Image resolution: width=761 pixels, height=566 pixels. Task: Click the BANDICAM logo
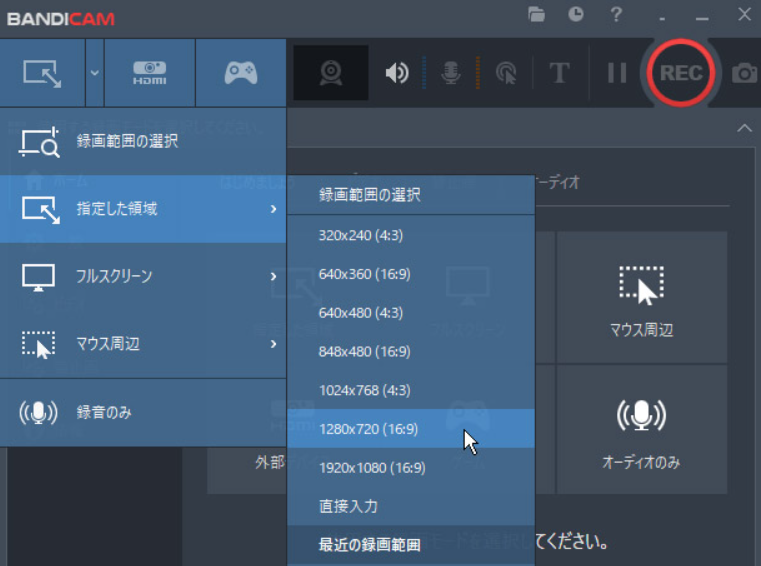(61, 19)
